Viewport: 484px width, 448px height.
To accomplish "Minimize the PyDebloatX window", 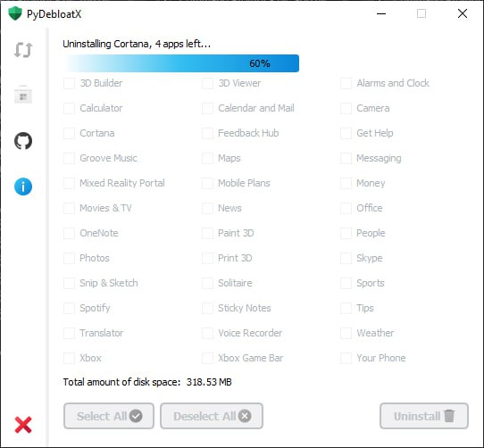I will point(381,13).
